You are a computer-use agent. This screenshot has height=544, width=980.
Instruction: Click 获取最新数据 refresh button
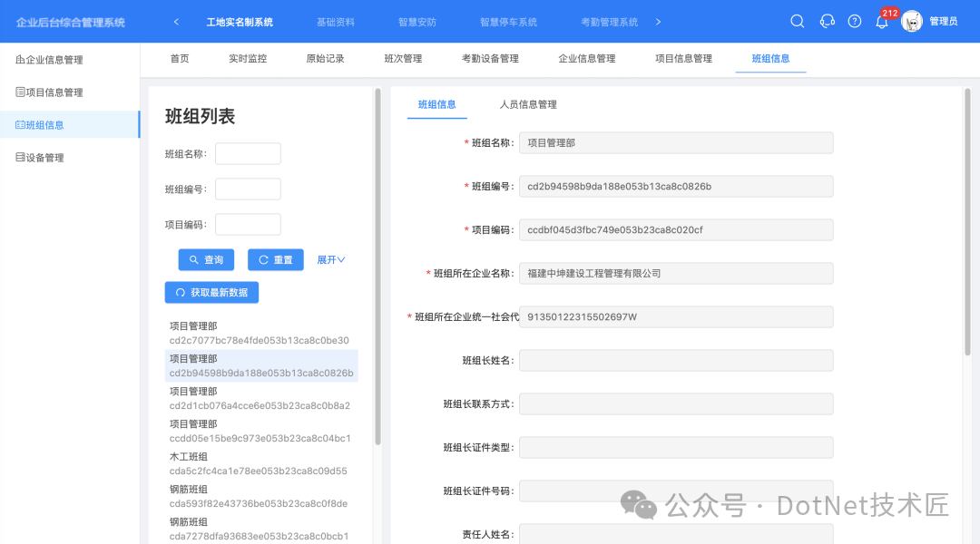211,292
